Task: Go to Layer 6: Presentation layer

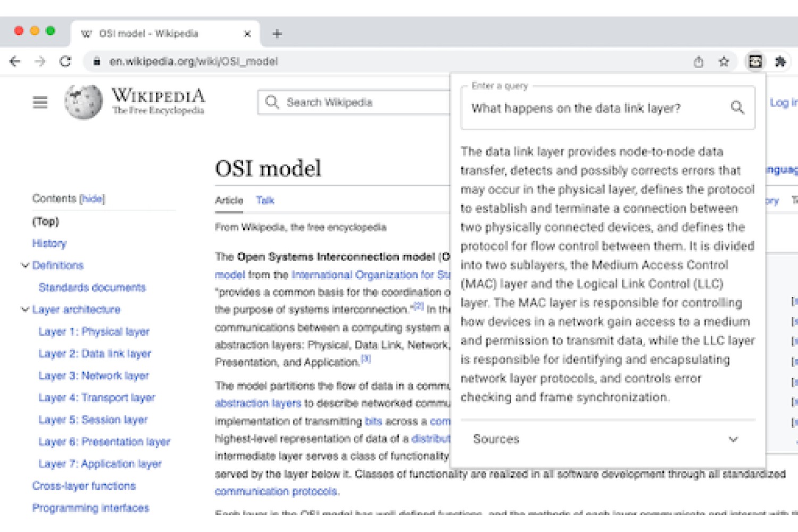Action: tap(104, 442)
